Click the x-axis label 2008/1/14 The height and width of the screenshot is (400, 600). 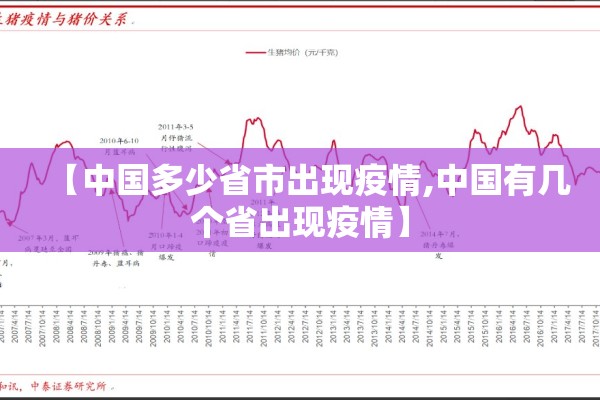[56, 326]
